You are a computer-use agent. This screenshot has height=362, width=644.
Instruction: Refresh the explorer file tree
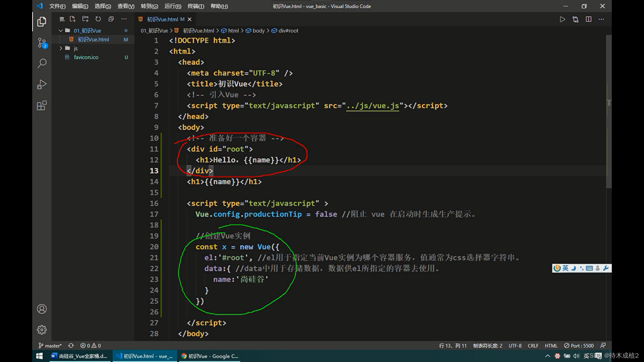pyautogui.click(x=98, y=19)
